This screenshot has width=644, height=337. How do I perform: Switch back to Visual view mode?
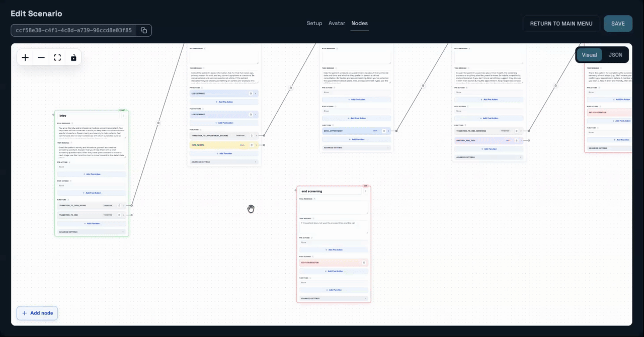pyautogui.click(x=589, y=55)
